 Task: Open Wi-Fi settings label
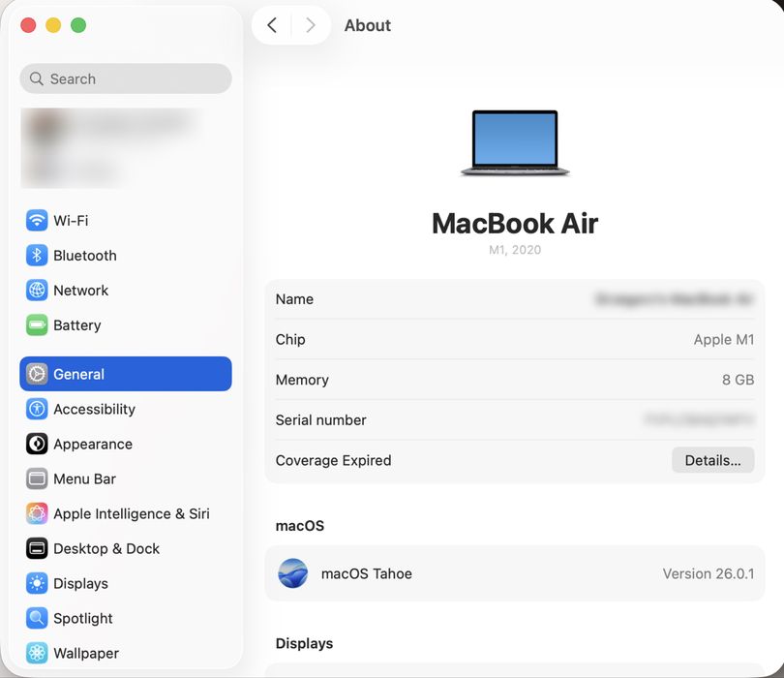click(71, 221)
